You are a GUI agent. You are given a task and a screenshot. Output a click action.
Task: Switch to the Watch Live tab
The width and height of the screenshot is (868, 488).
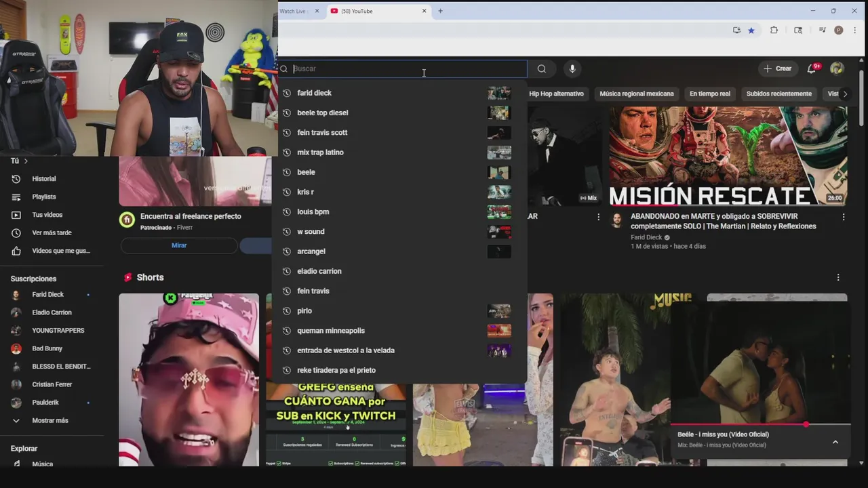(x=294, y=11)
